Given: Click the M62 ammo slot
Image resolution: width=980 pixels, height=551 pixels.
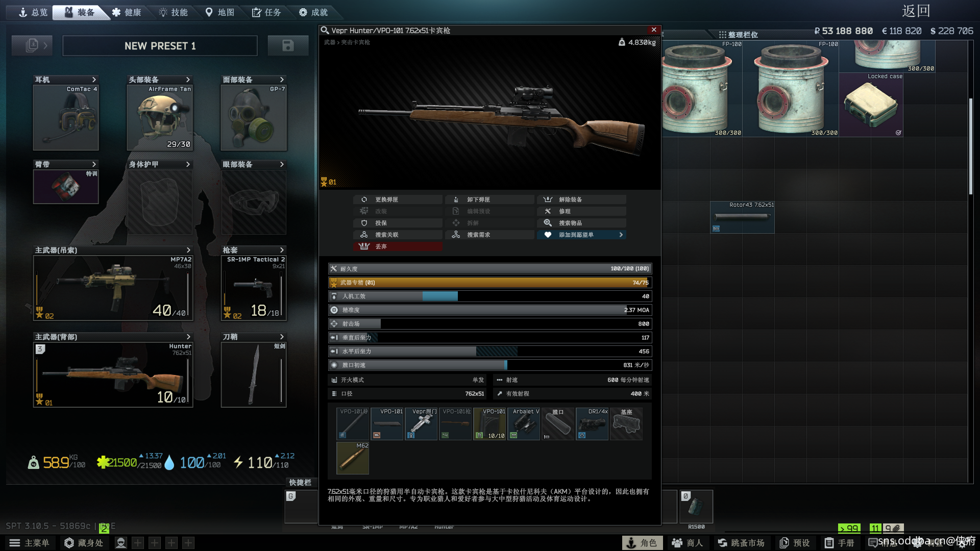Looking at the screenshot, I should pyautogui.click(x=353, y=458).
